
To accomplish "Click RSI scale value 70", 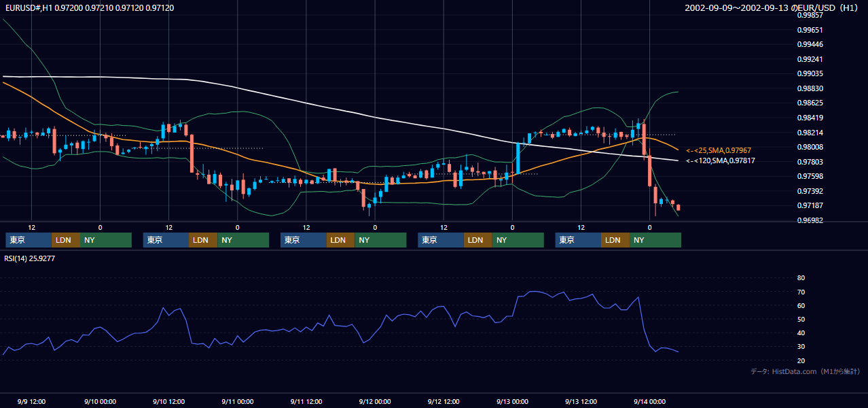I will [x=801, y=292].
